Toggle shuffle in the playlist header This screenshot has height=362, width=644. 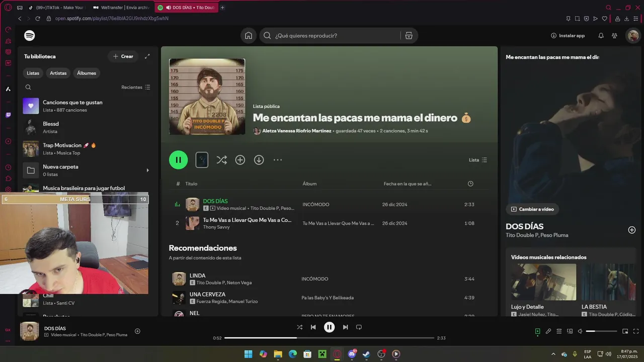(x=221, y=160)
